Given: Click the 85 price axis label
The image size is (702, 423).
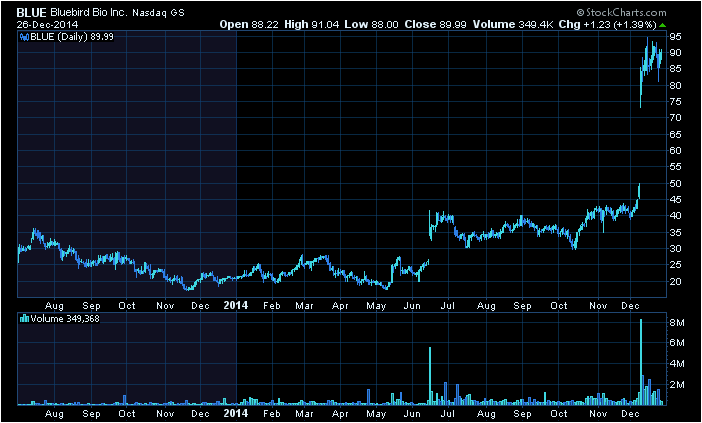Looking at the screenshot, I should (x=676, y=69).
